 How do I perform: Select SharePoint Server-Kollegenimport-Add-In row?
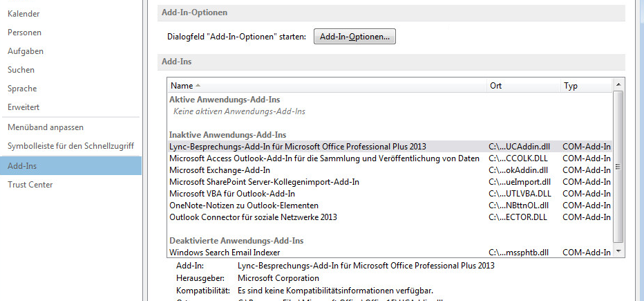click(x=389, y=182)
